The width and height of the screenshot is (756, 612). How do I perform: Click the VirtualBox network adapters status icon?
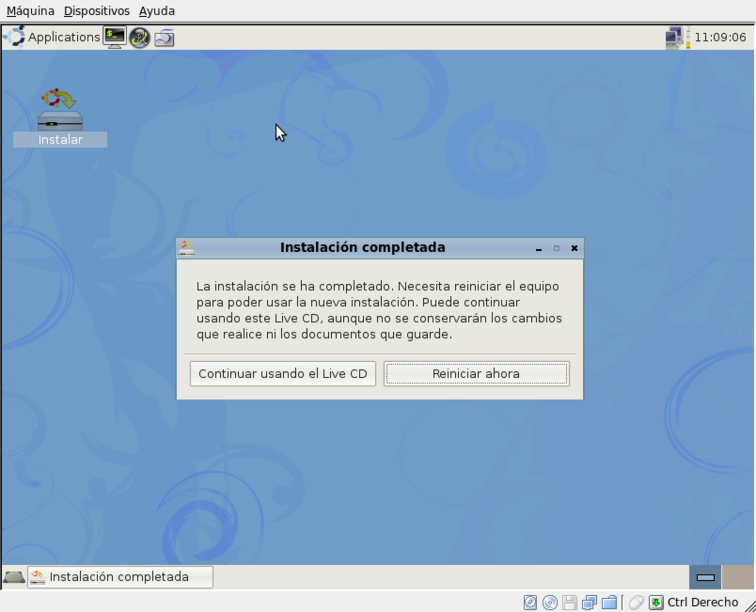pos(589,602)
